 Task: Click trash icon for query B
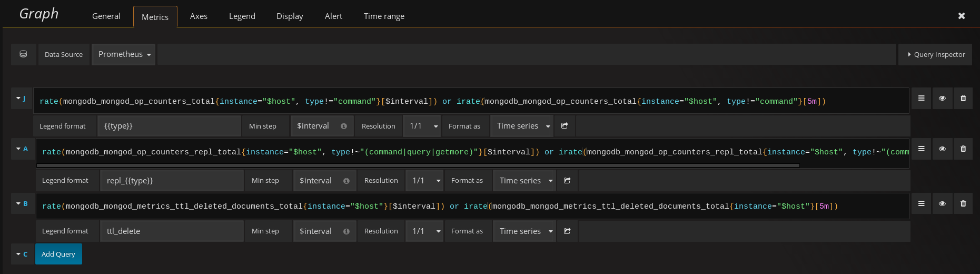963,203
